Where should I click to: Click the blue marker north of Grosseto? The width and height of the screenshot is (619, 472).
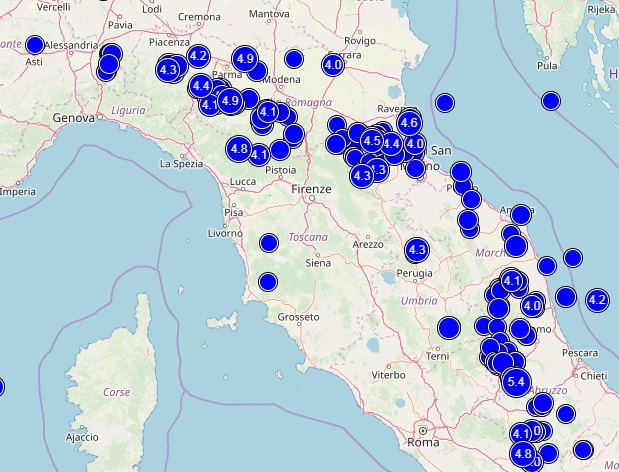point(268,282)
